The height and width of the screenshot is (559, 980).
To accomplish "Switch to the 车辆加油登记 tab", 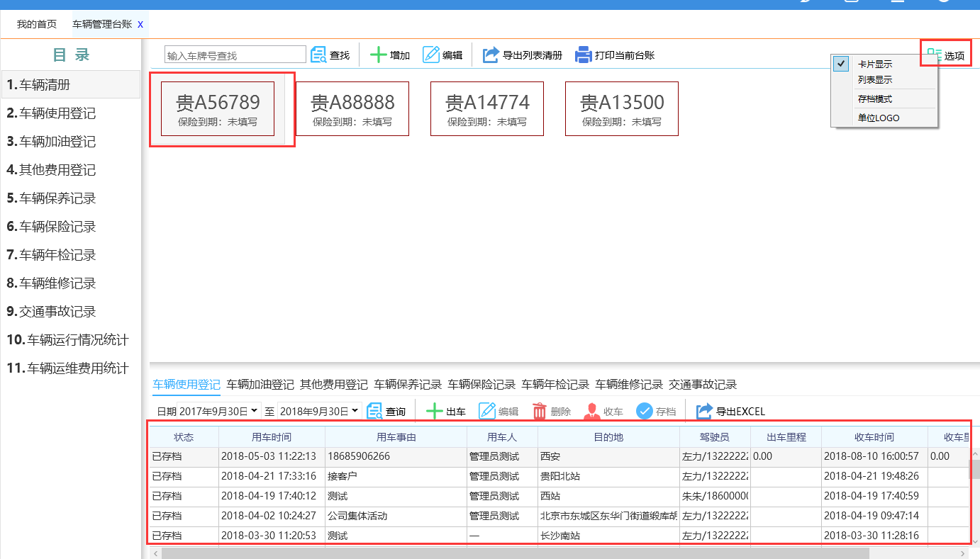I will pos(260,385).
